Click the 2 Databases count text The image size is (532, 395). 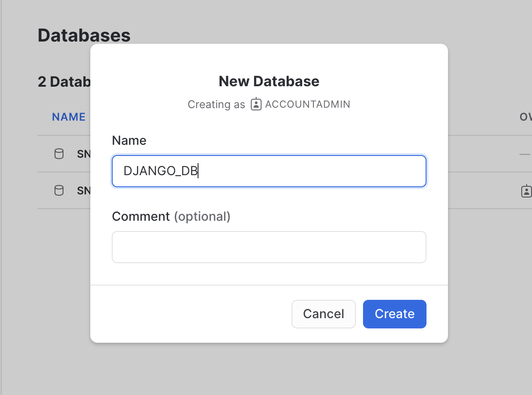click(64, 82)
